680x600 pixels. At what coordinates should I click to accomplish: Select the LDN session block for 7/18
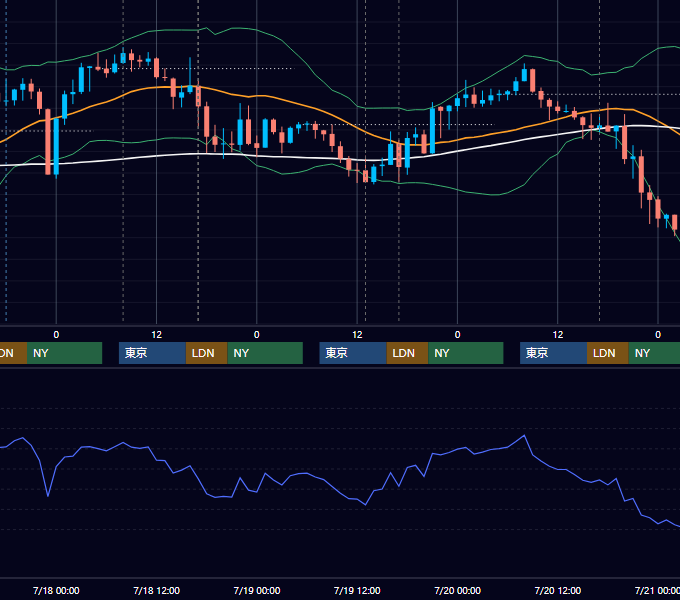click(206, 353)
